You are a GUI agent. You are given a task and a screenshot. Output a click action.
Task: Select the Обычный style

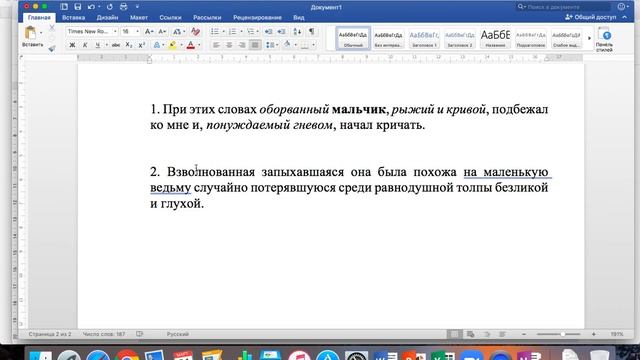click(x=353, y=38)
